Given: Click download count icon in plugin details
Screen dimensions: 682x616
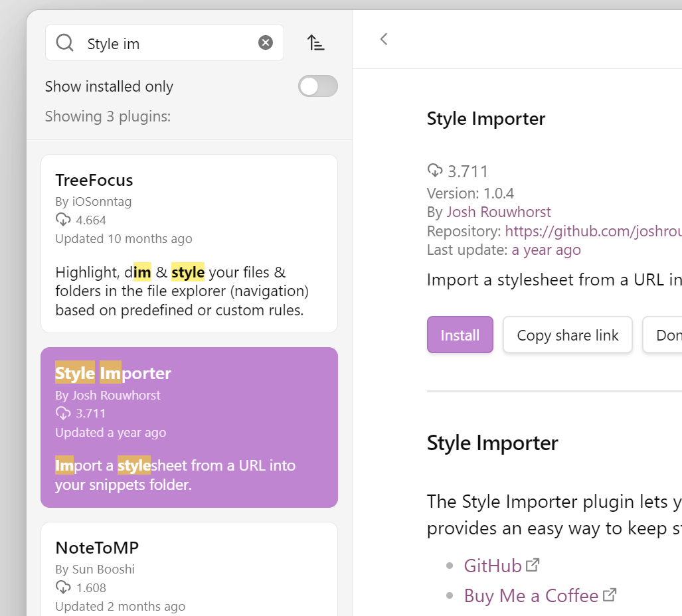Looking at the screenshot, I should (x=435, y=171).
